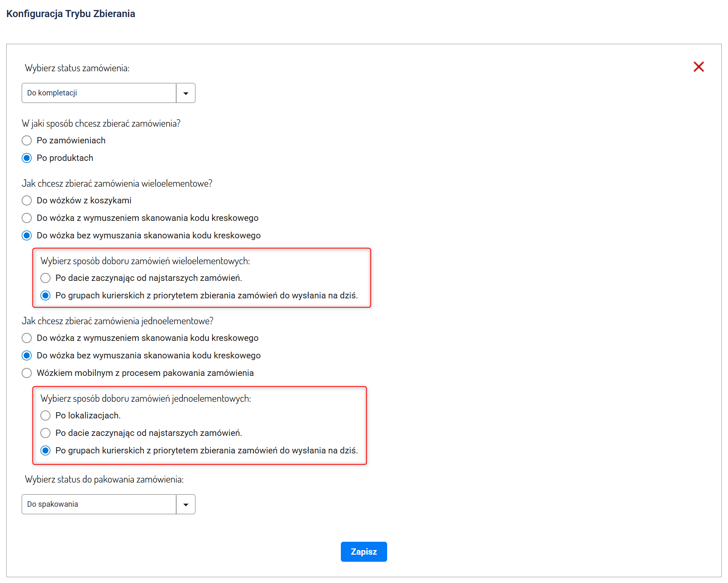Save configuration with Zapisz button
This screenshot has height=583, width=728.
(x=363, y=552)
